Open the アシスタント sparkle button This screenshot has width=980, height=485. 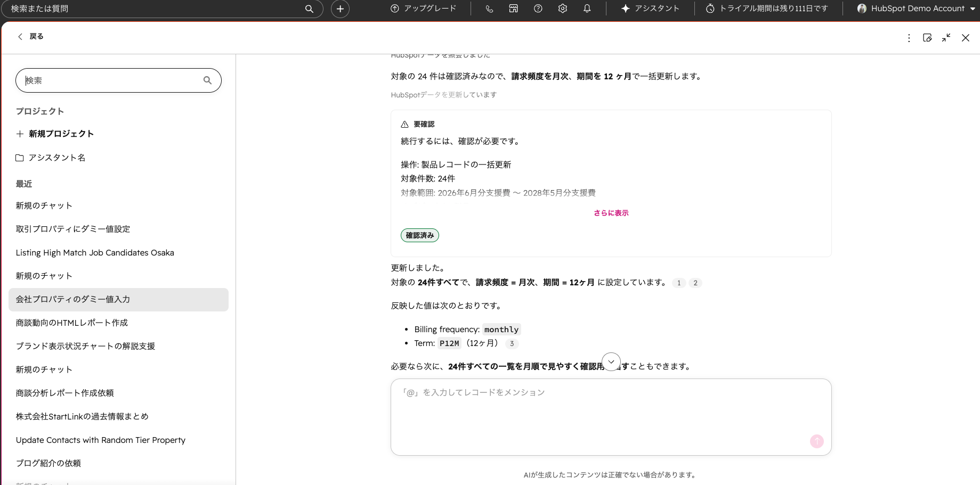coord(650,9)
